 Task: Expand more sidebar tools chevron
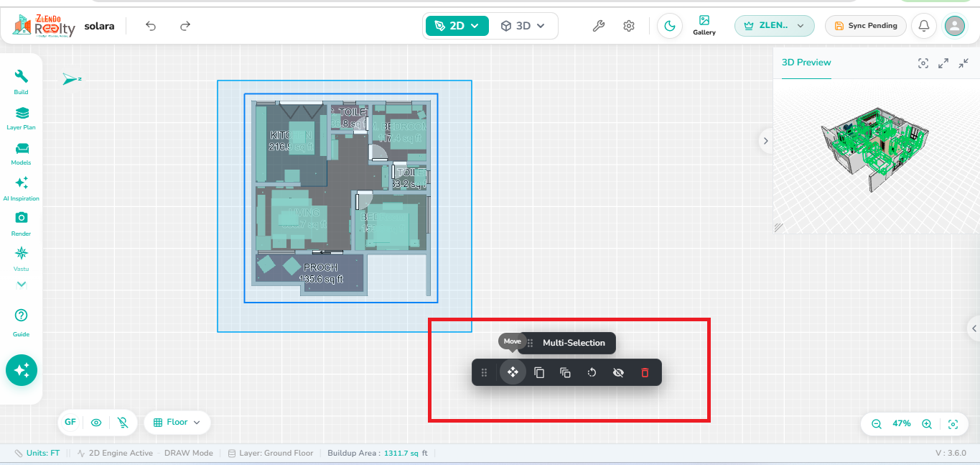point(22,284)
